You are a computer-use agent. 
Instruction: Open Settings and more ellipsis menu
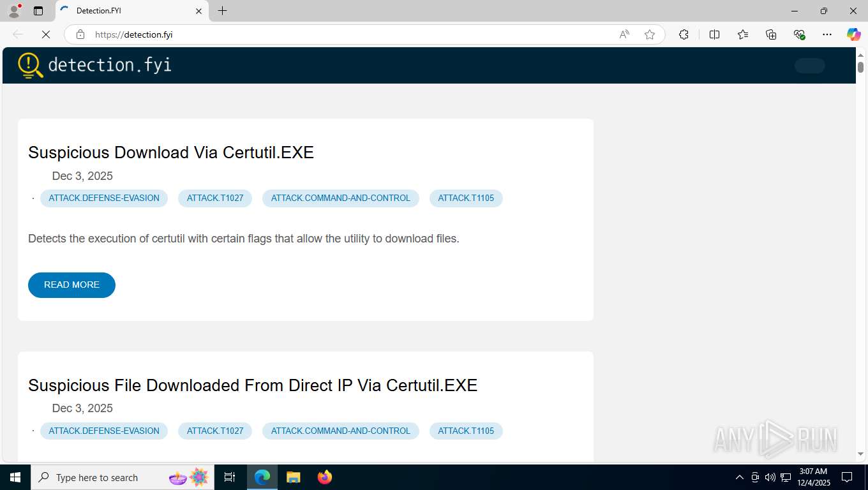coord(827,34)
